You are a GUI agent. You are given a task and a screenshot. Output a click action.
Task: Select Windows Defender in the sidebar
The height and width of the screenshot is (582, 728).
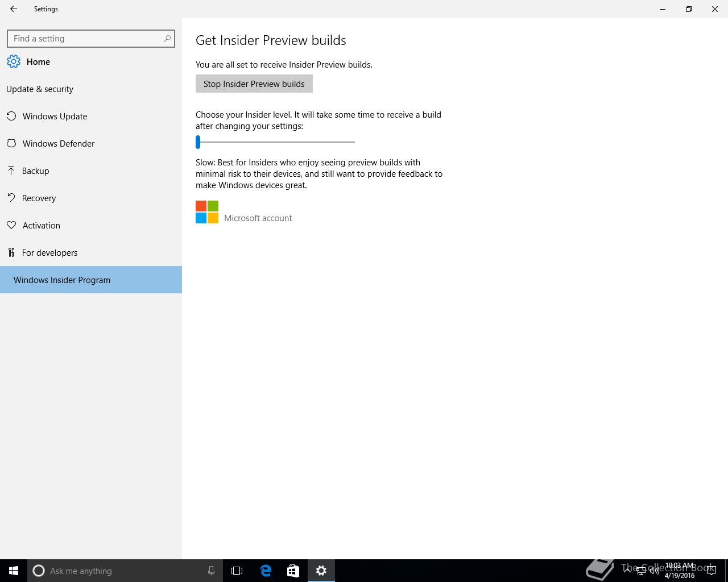pos(91,144)
